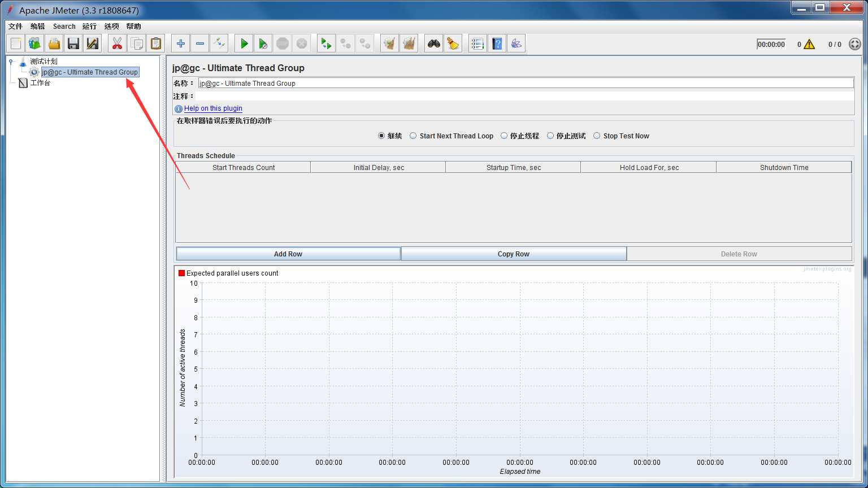Click the Toggle enable/disable icon
This screenshot has width=868, height=488.
tap(219, 43)
